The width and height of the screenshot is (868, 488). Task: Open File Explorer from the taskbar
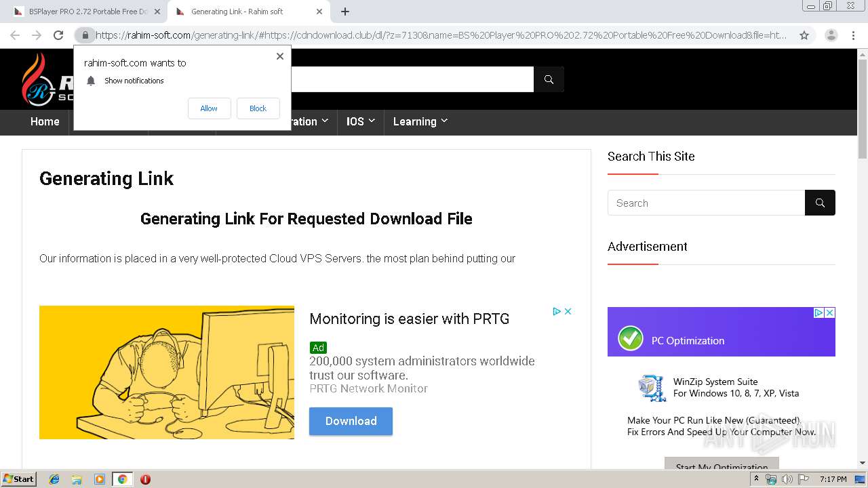pyautogui.click(x=77, y=479)
